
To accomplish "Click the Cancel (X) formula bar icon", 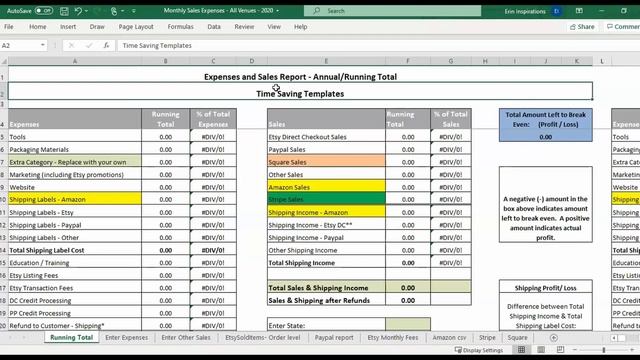I will 71,45.
